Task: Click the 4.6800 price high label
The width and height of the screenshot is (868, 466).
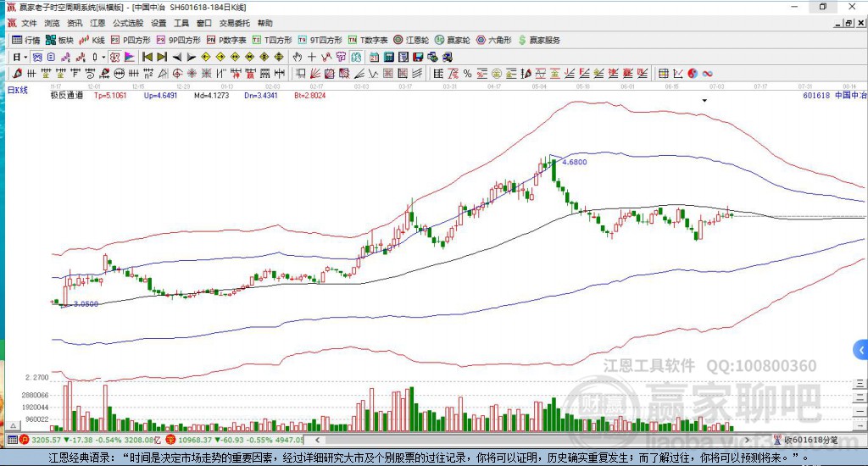Action: [x=575, y=162]
